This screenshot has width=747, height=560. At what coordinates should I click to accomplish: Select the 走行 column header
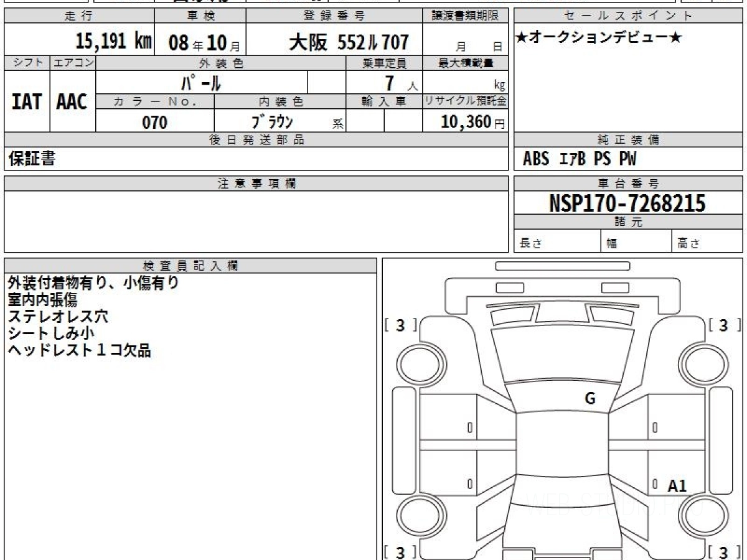[x=78, y=16]
